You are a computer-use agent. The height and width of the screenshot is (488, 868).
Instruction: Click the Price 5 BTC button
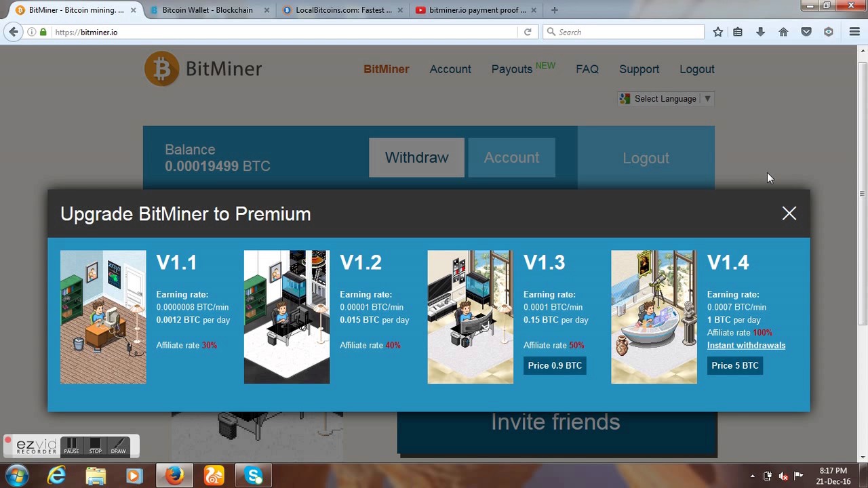click(735, 365)
